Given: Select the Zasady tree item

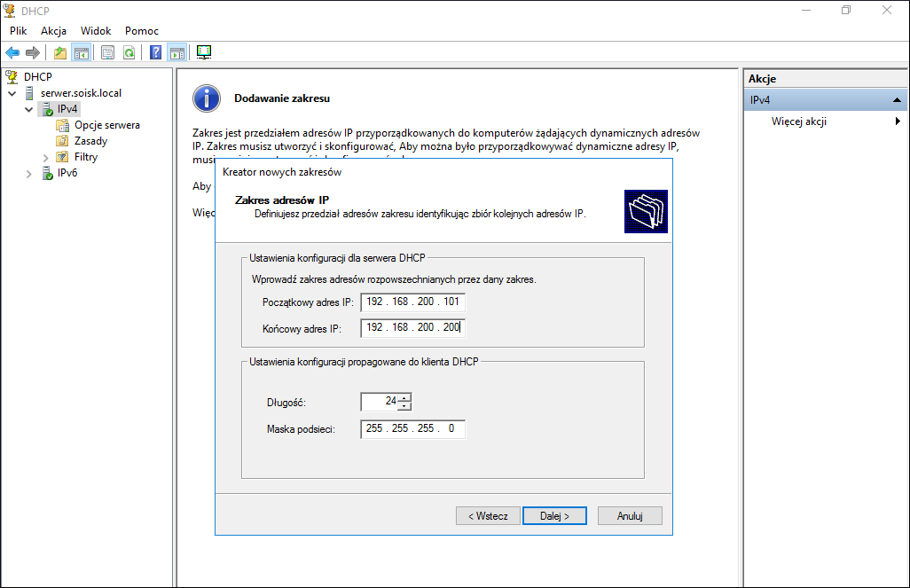Looking at the screenshot, I should pos(90,140).
